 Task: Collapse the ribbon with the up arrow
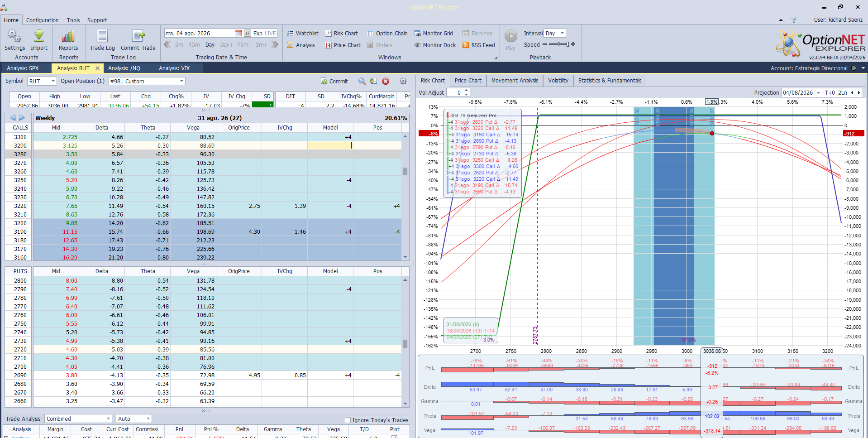click(x=781, y=20)
